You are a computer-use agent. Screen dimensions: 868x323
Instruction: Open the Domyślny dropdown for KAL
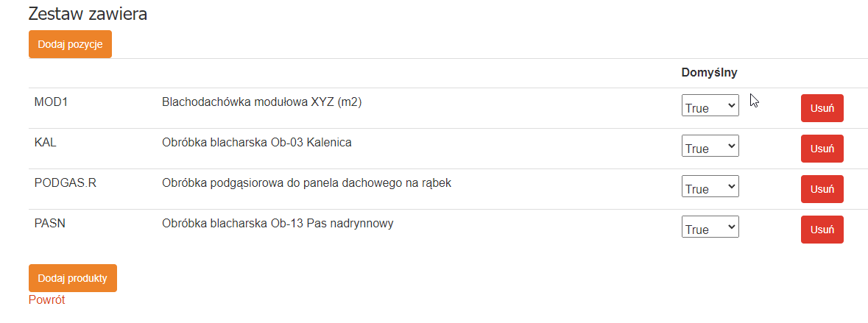coord(710,148)
